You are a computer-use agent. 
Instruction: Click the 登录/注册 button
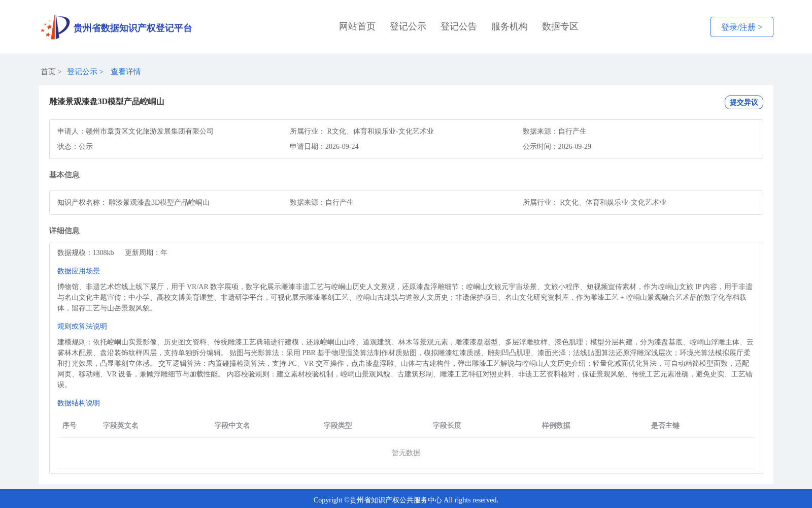[x=742, y=27]
